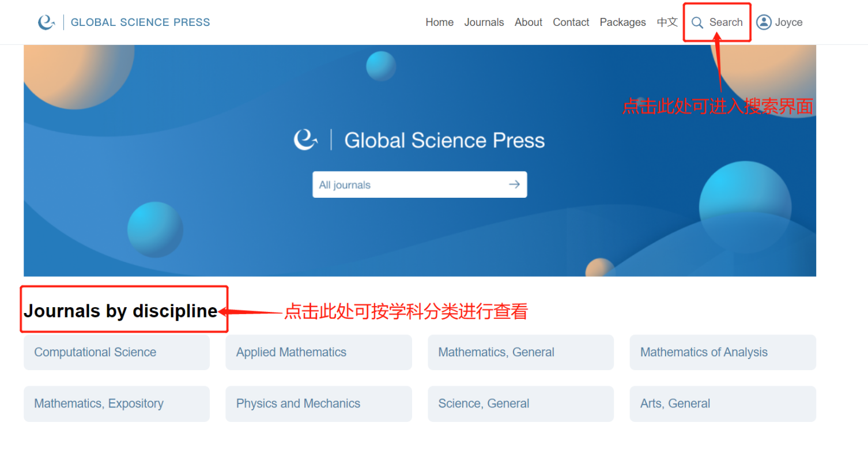Open the Computational Science discipline
Viewport: 868px width, 460px height.
coord(116,352)
